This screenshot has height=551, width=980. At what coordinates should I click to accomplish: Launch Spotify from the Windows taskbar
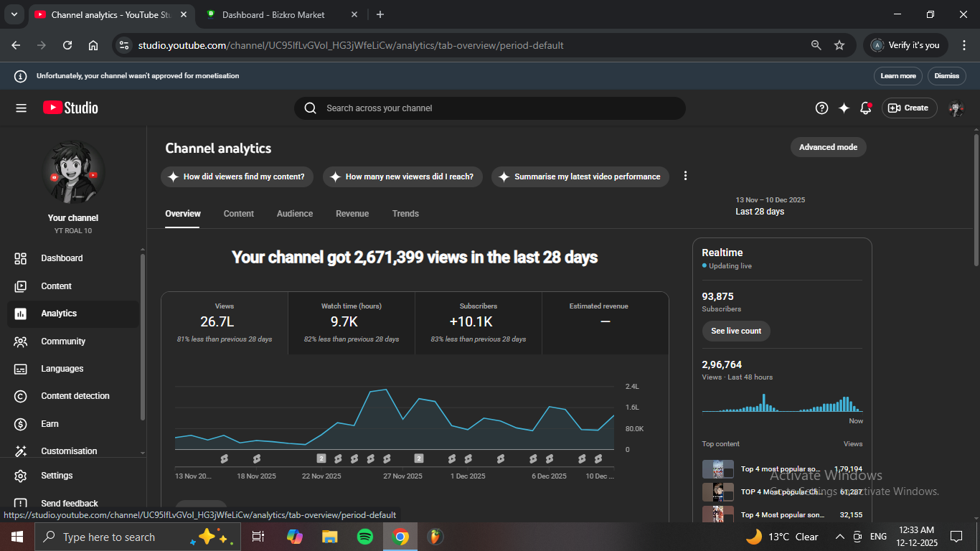(x=364, y=537)
